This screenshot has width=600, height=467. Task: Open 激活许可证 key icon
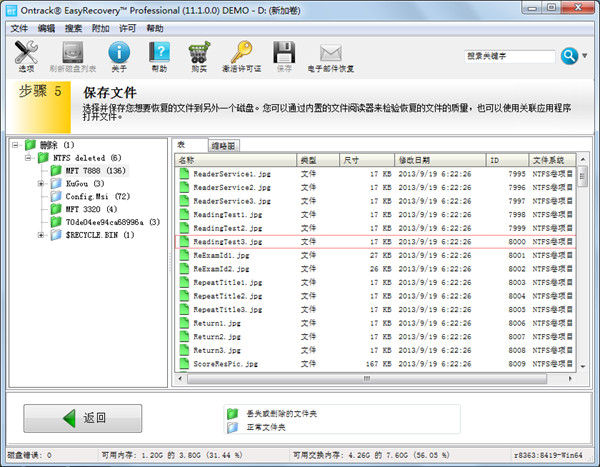coord(242,56)
